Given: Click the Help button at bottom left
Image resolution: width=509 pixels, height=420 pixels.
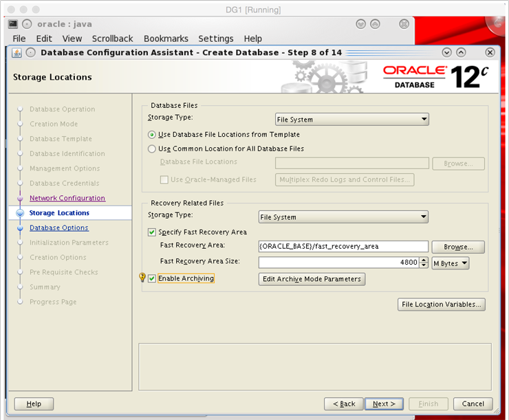Looking at the screenshot, I should [x=34, y=404].
